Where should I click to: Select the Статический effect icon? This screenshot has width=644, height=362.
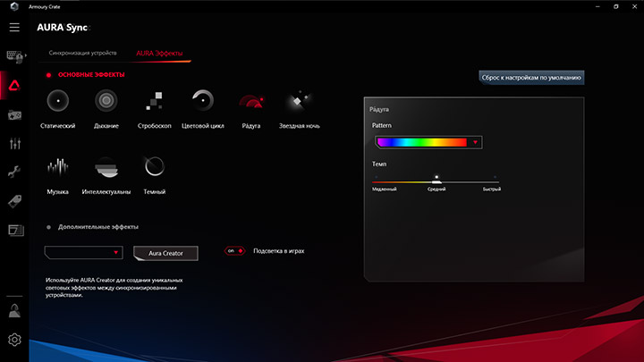[58, 100]
